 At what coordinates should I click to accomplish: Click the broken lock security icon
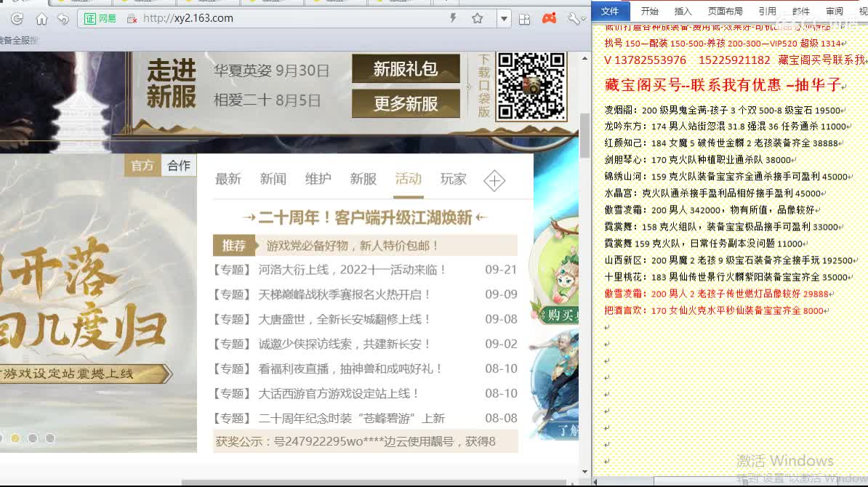pos(132,19)
